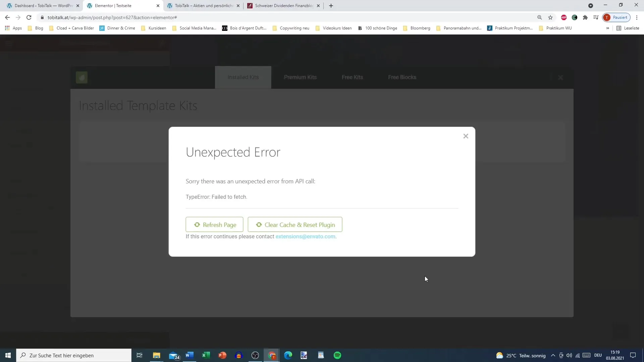The height and width of the screenshot is (362, 644).
Task: Open the Grammarly extension icon
Action: [x=575, y=17]
